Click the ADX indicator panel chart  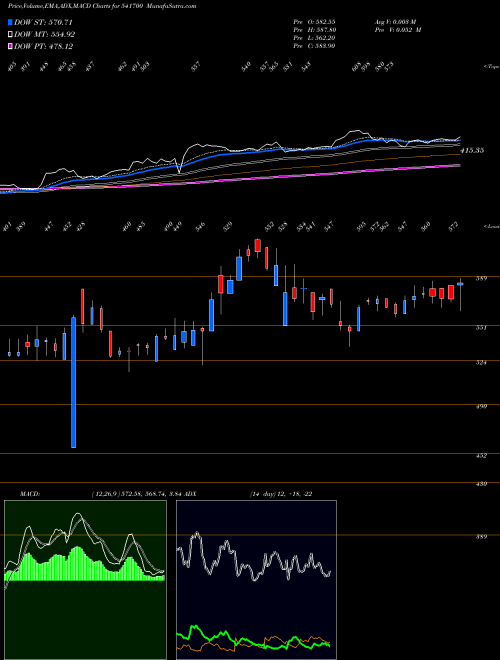pyautogui.click(x=256, y=580)
